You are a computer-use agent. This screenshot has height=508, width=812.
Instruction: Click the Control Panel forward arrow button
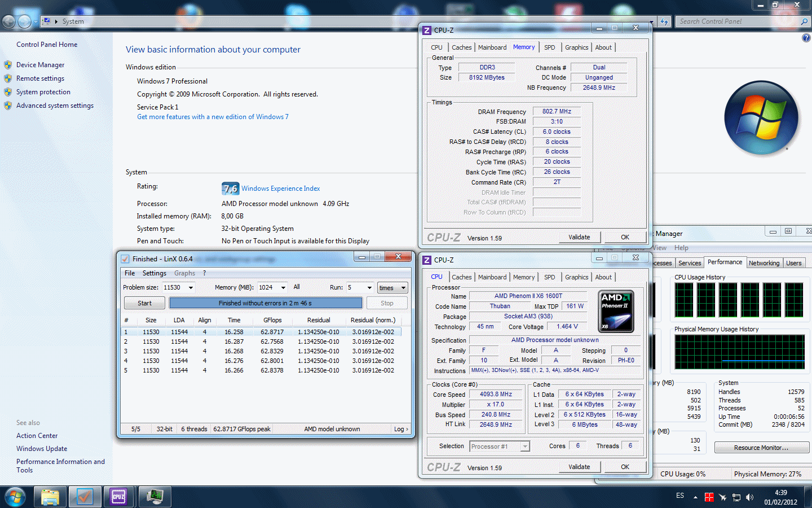24,21
